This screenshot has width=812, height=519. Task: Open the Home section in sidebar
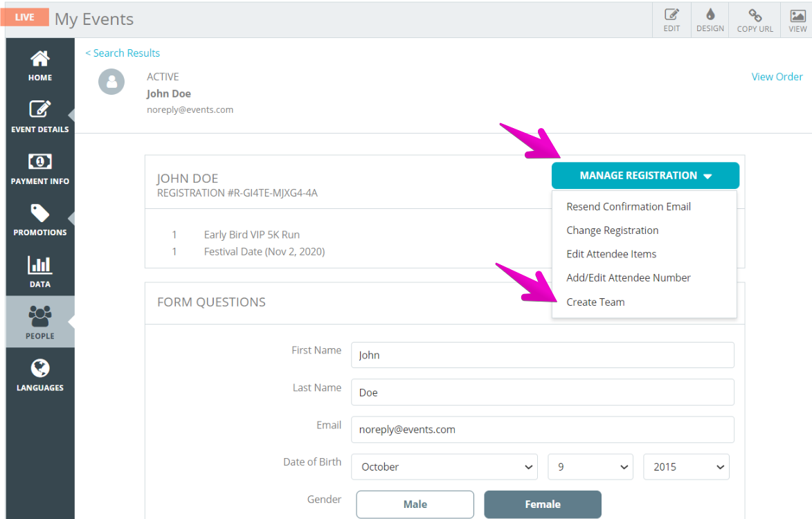(40, 66)
